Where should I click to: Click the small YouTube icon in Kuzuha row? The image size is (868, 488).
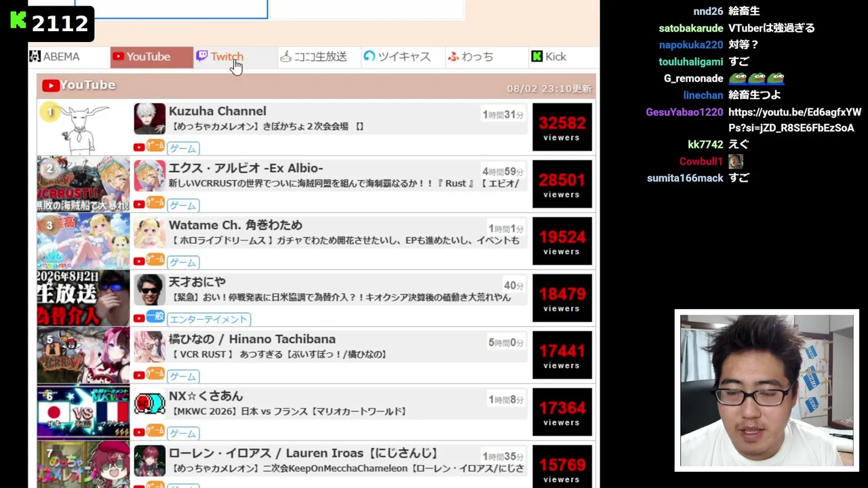click(139, 147)
